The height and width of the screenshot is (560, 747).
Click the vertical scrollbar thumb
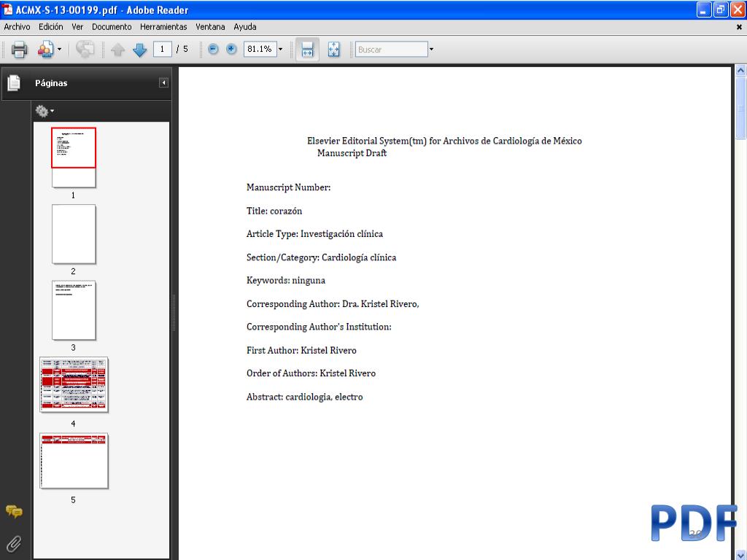coord(741,108)
